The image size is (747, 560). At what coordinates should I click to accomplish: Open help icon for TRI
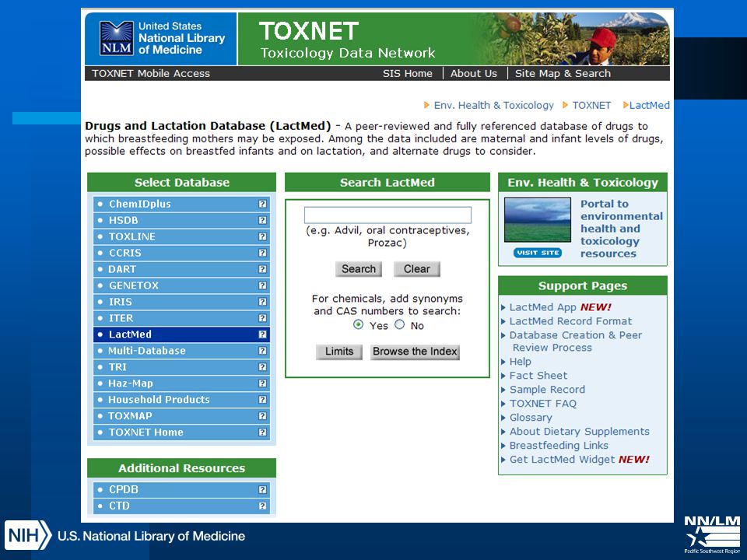[262, 366]
